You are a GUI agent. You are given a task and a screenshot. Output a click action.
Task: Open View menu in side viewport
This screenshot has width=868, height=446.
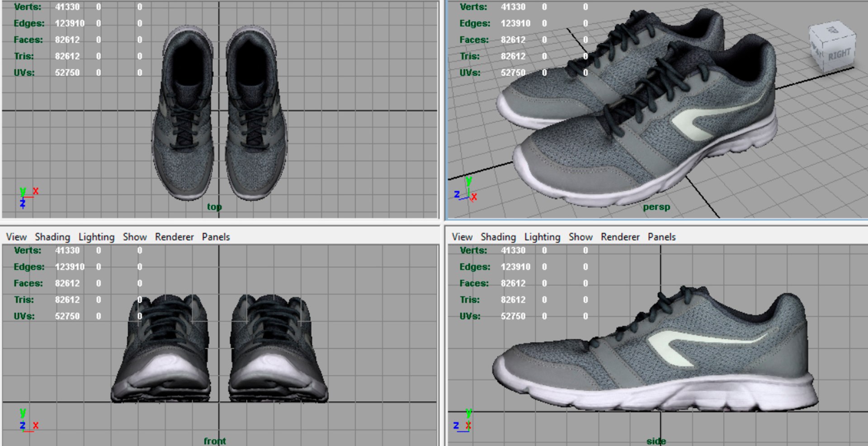(462, 237)
